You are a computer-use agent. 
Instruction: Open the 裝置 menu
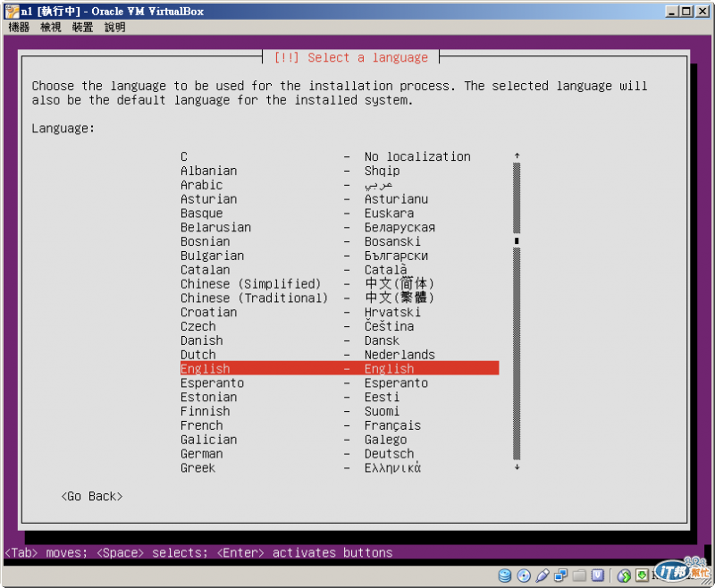[82, 28]
